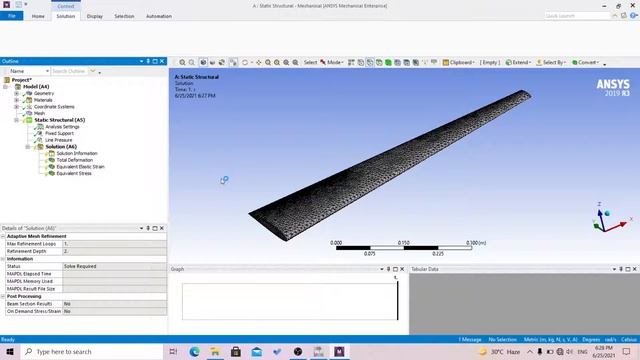Image resolution: width=640 pixels, height=360 pixels.
Task: Open Microsoft Edge from the taskbar
Action: coord(195,351)
